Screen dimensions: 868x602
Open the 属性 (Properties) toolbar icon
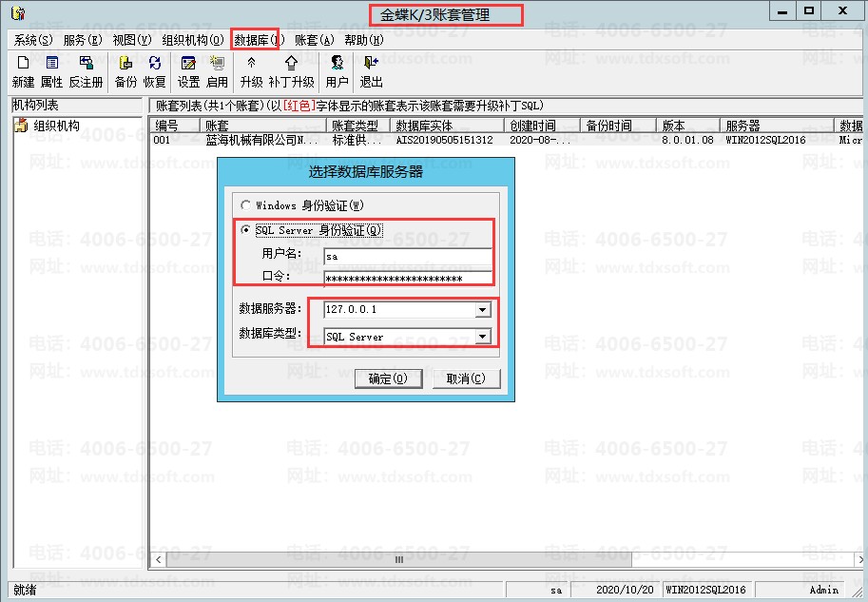click(x=52, y=72)
